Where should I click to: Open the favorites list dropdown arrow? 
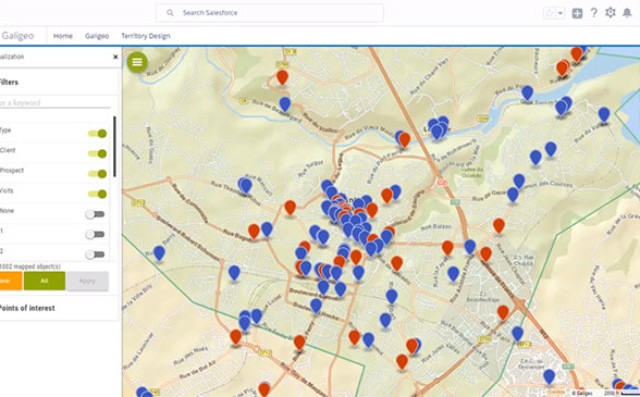point(560,13)
